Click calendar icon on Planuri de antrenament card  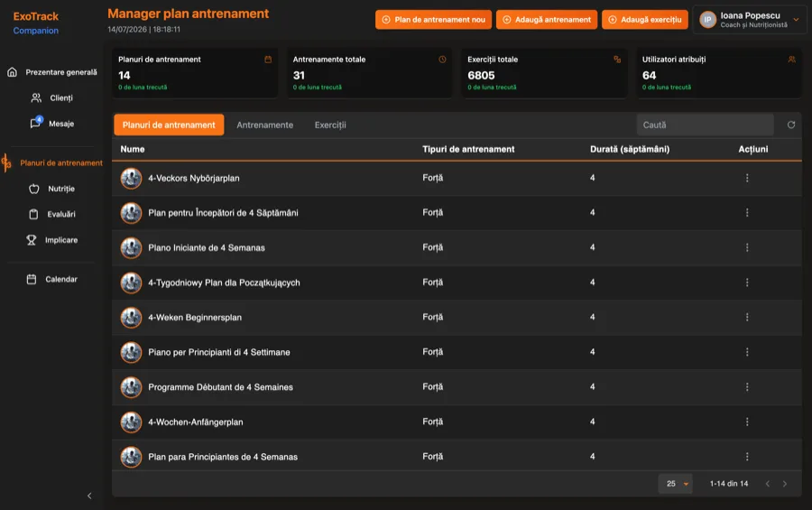click(x=268, y=60)
